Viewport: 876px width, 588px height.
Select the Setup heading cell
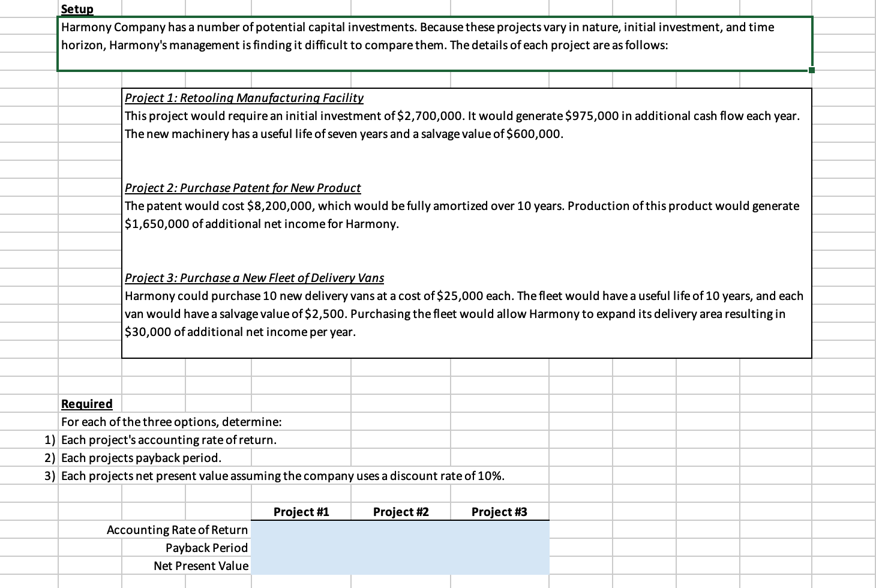[x=76, y=8]
